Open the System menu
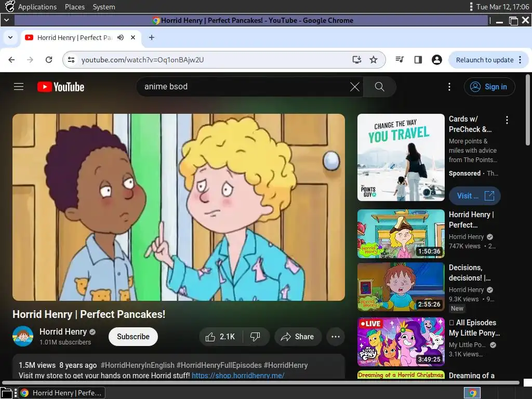This screenshot has width=532, height=399. click(x=104, y=7)
